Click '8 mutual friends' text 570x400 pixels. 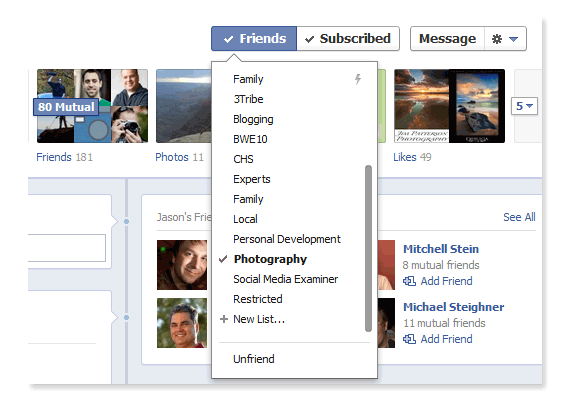click(x=441, y=265)
